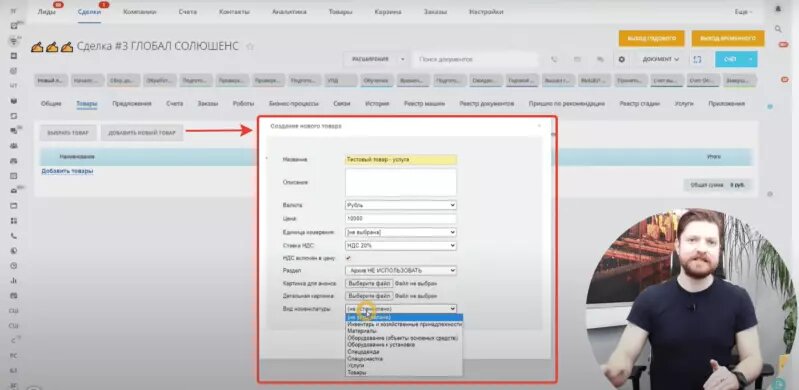Uncheck the 'НДС включён в цену' checkbox

point(349,258)
